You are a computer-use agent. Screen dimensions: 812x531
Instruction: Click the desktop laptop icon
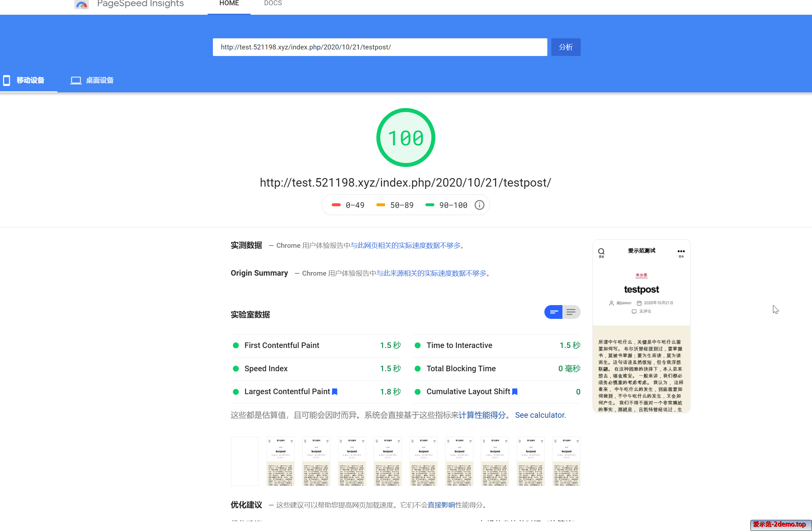click(x=76, y=80)
